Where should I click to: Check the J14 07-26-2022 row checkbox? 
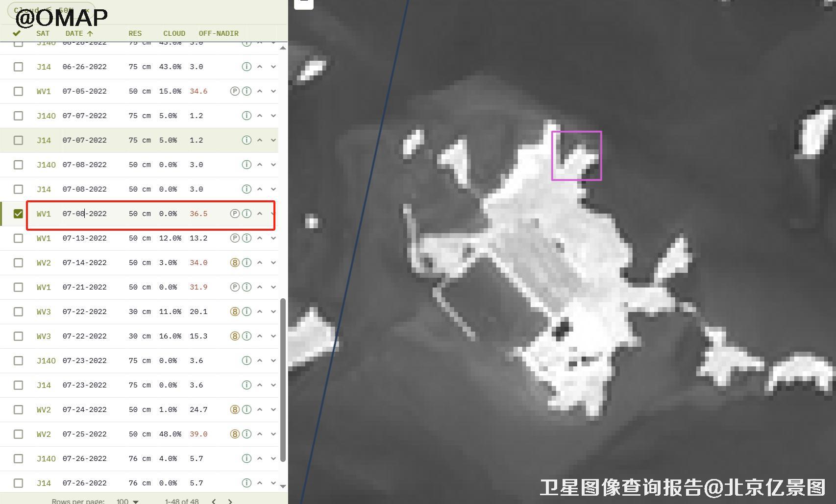18,483
